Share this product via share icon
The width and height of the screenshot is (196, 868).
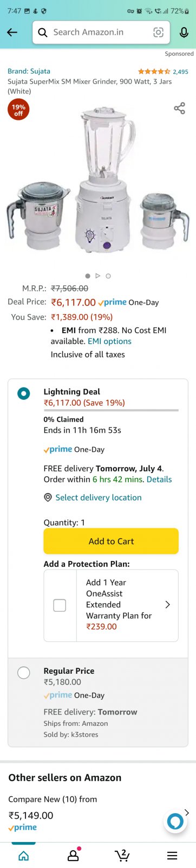tap(179, 108)
